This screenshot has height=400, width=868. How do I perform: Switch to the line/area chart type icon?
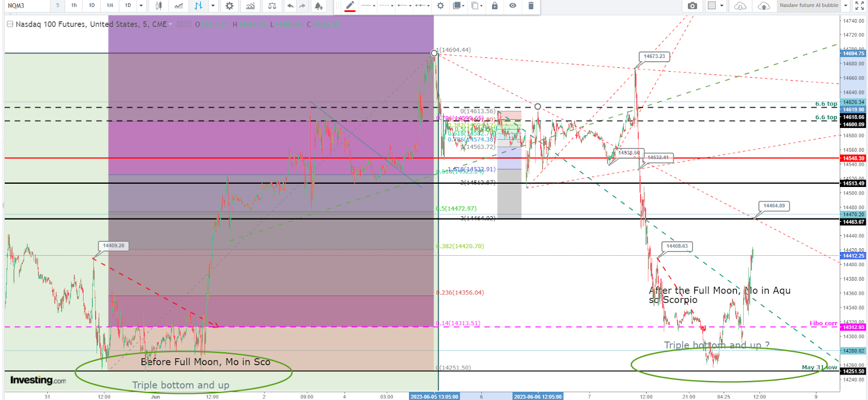click(x=178, y=5)
